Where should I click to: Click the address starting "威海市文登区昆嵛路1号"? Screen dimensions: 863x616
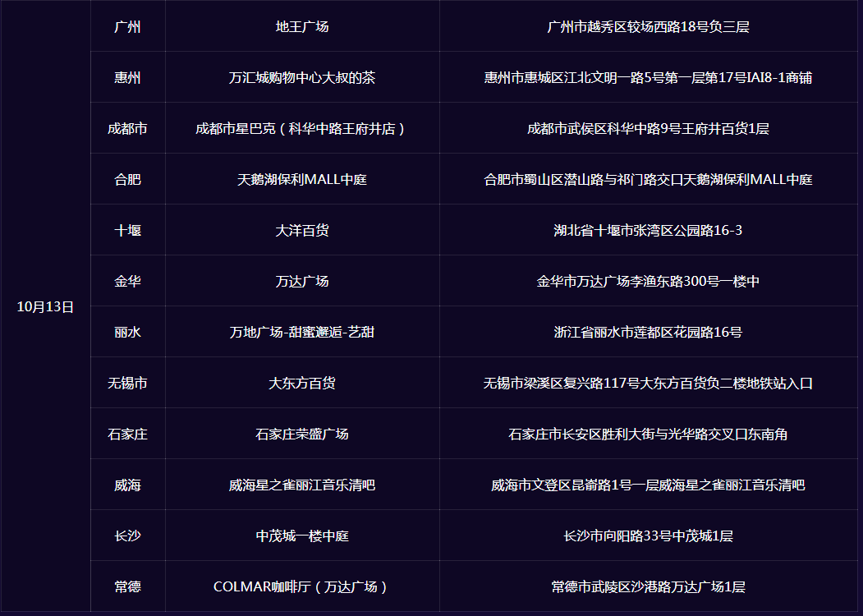(649, 485)
